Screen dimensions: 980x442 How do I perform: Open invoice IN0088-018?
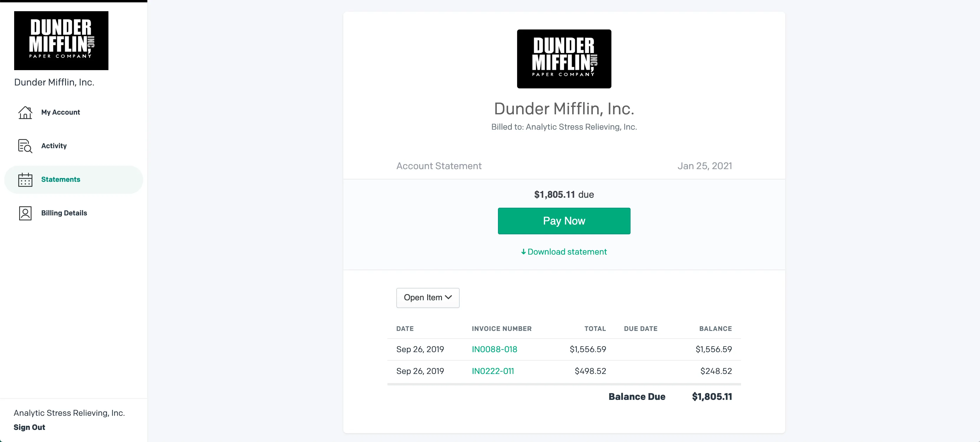494,349
